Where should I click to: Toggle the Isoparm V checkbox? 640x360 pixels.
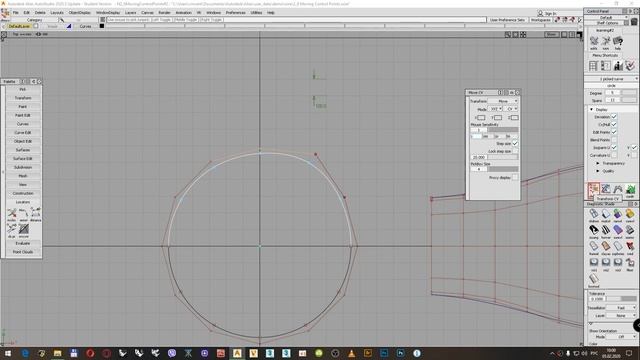[634, 147]
